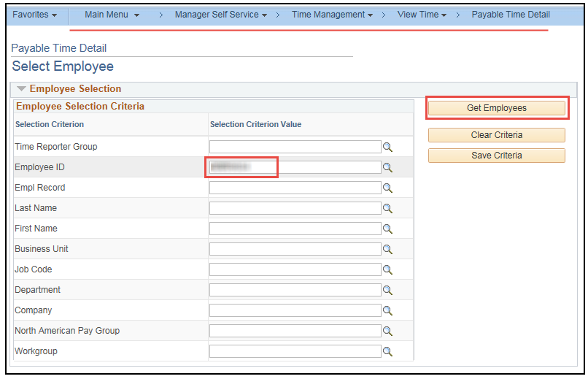Open the Favorites dropdown menu
The height and width of the screenshot is (379, 588).
pyautogui.click(x=34, y=15)
